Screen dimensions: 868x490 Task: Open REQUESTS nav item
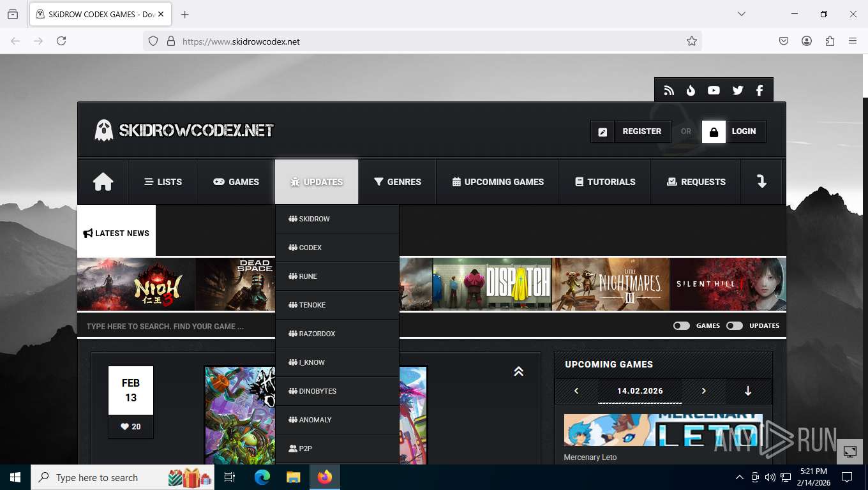(696, 182)
